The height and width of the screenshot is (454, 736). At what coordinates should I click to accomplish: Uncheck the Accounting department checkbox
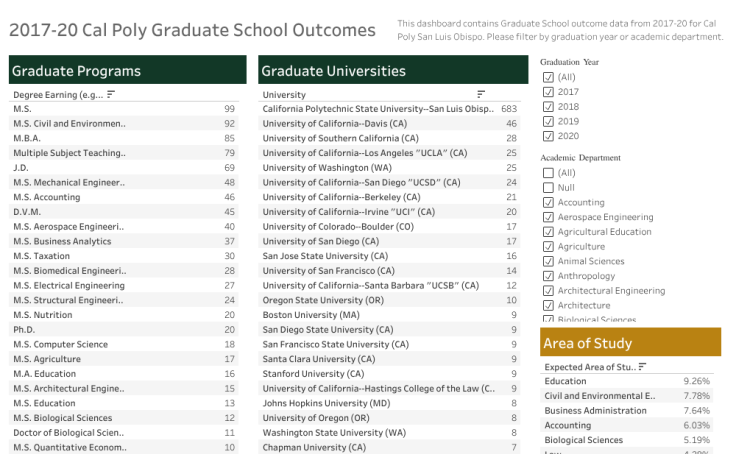click(547, 203)
